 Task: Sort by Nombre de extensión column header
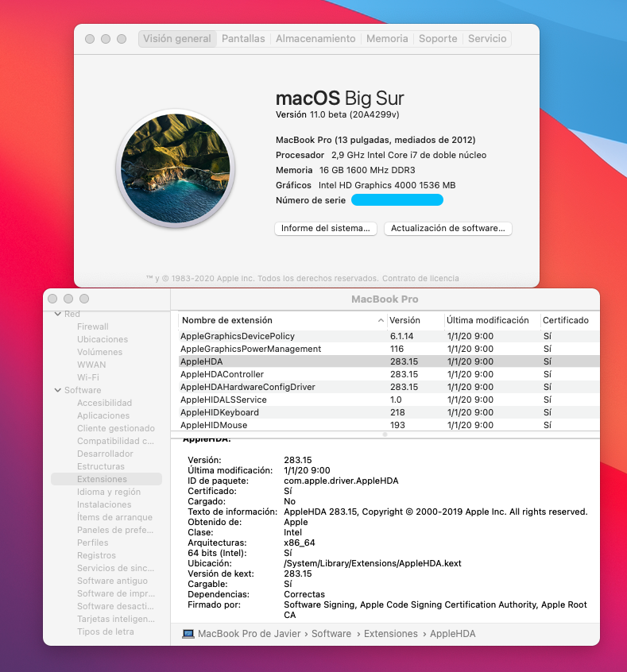click(x=282, y=320)
